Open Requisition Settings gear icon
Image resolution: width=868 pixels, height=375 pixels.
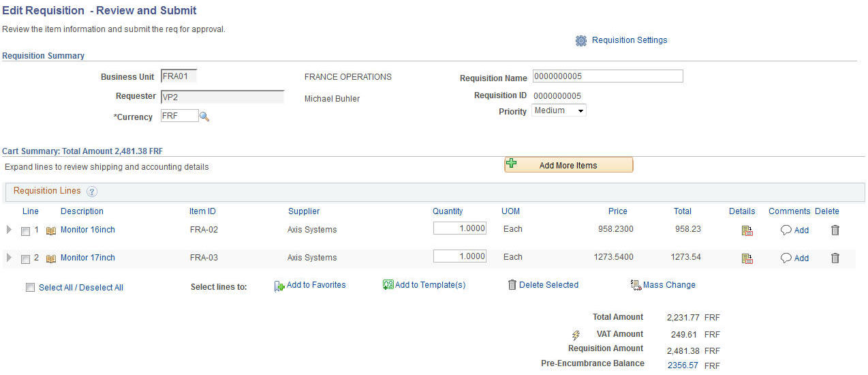581,41
